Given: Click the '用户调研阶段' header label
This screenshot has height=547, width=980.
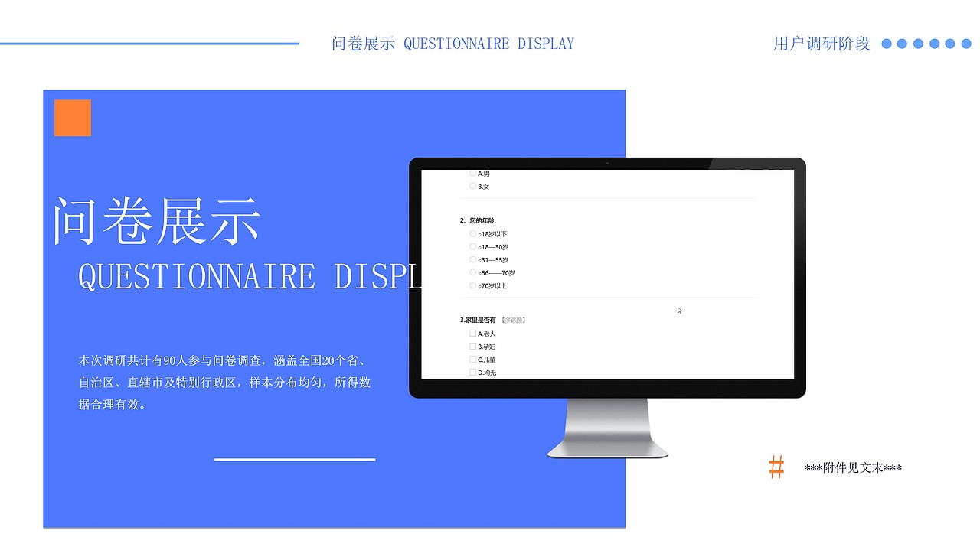Looking at the screenshot, I should 822,44.
